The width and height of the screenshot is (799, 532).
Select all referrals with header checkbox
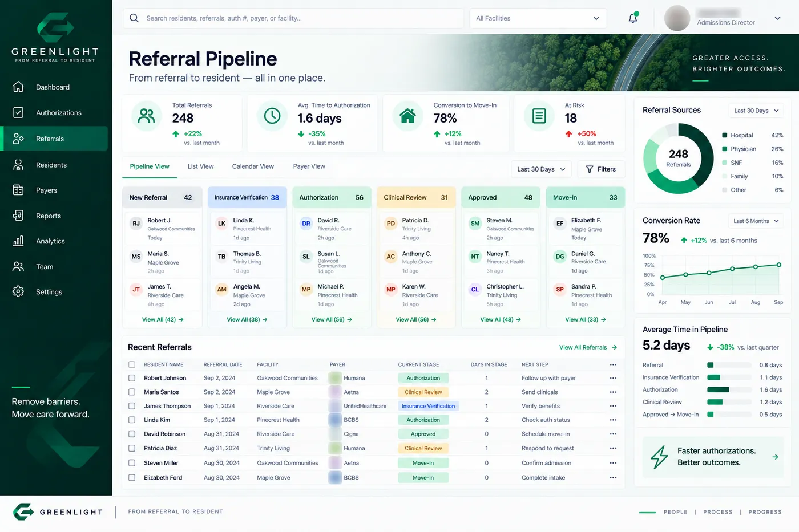point(132,364)
